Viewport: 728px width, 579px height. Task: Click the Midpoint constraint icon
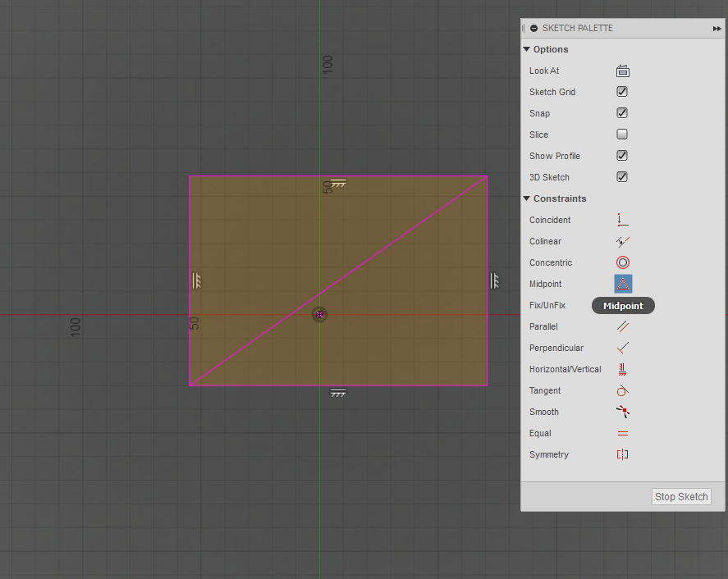623,284
